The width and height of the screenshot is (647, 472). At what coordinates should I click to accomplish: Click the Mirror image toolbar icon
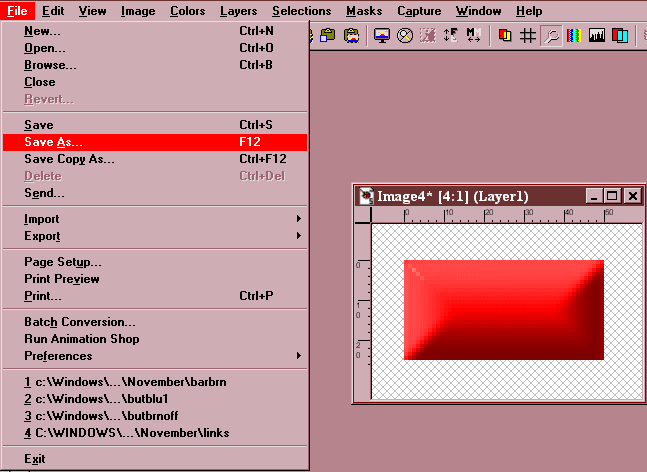point(473,35)
